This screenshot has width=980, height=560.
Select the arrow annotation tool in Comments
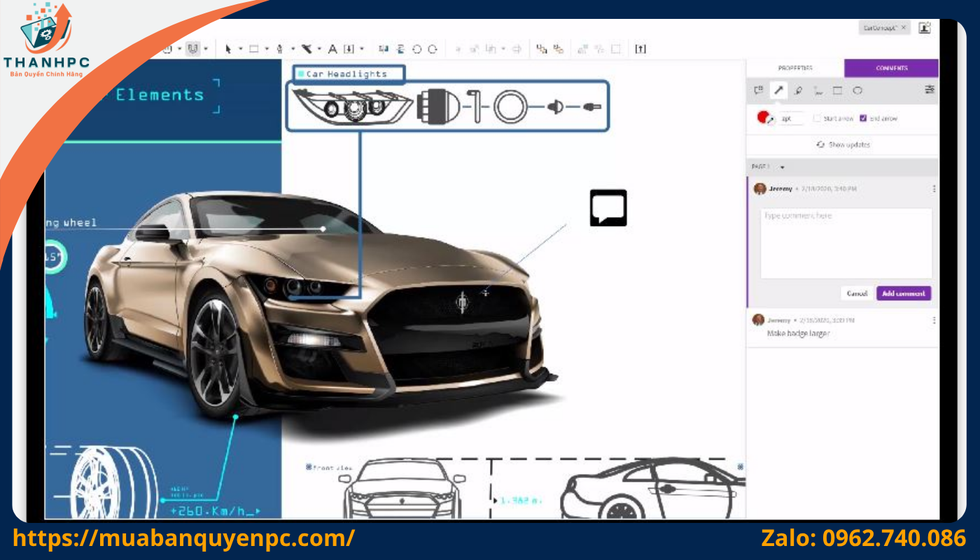(778, 90)
